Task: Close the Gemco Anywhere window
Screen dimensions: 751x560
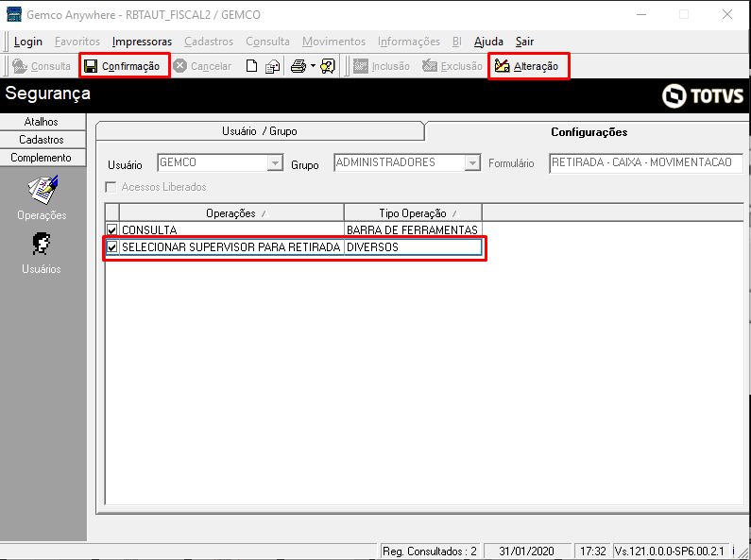Action: tap(727, 14)
